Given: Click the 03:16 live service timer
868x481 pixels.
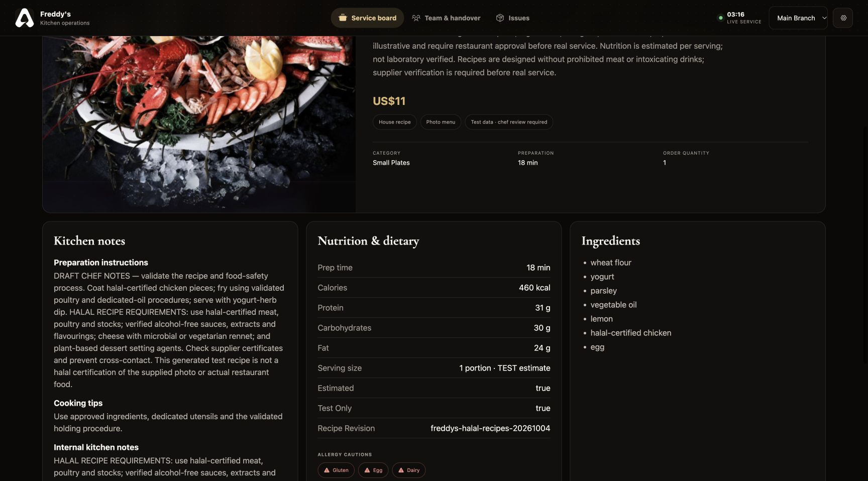Looking at the screenshot, I should pyautogui.click(x=735, y=15).
